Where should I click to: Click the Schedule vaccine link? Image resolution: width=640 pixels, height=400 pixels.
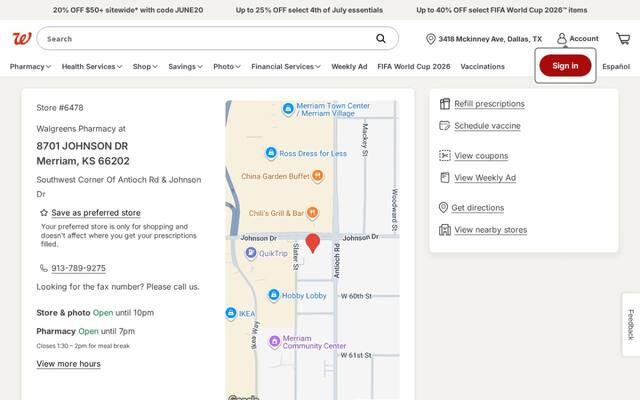point(487,126)
